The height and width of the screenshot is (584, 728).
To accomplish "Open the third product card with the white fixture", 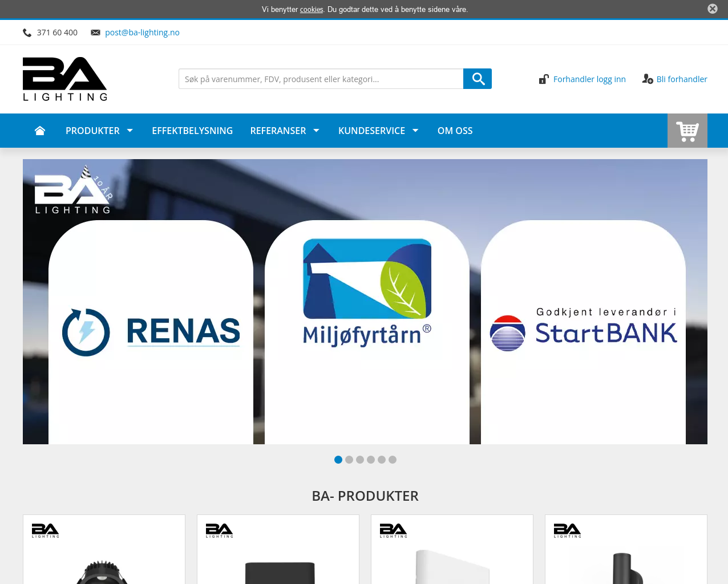I will tap(452, 549).
